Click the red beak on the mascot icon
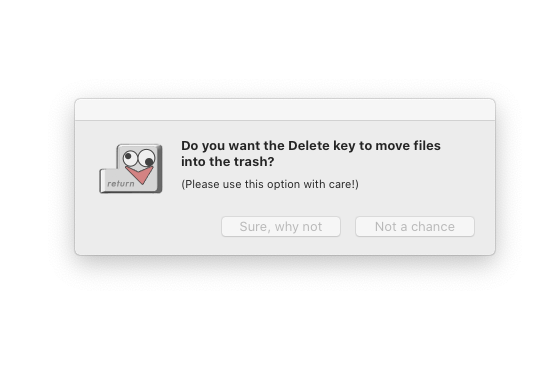Screen dimensions: 555x376 pyautogui.click(x=140, y=175)
